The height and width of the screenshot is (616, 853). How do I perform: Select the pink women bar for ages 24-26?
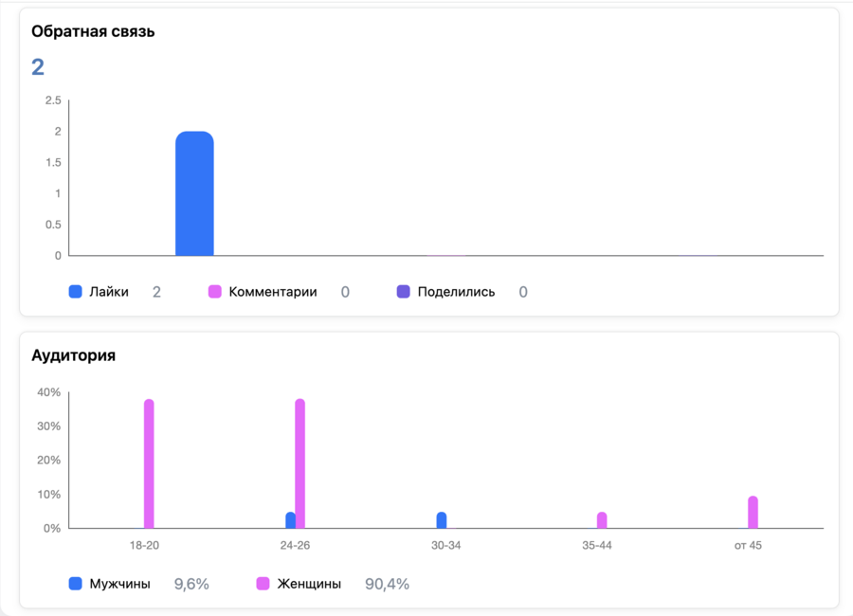pos(300,464)
